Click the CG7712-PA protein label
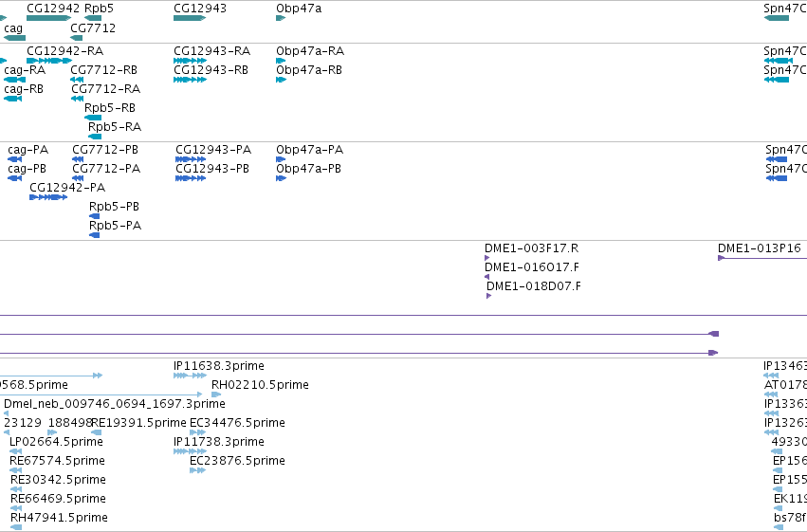This screenshot has height=532, width=807. [106, 169]
